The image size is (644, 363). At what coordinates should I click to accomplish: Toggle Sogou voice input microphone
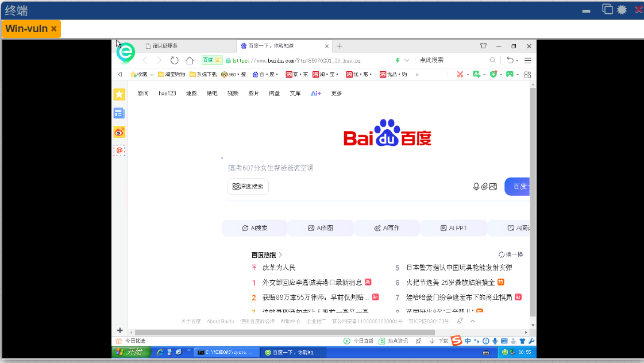click(x=495, y=341)
